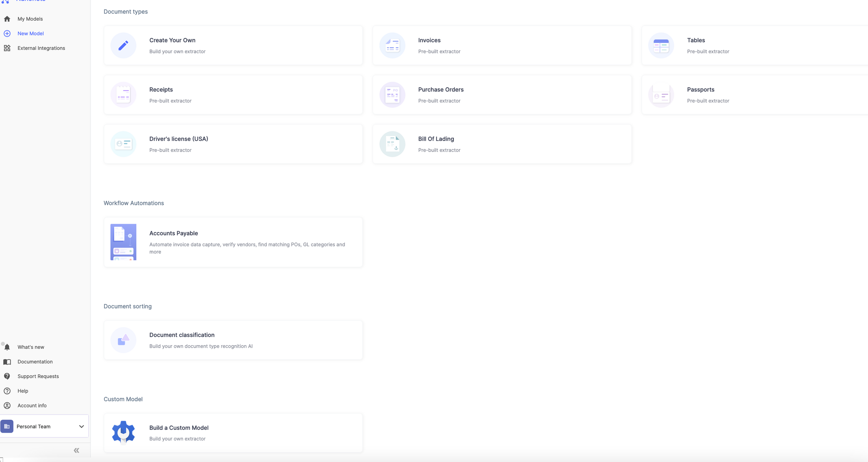Image resolution: width=868 pixels, height=462 pixels.
Task: Open External Integrations link
Action: click(41, 48)
